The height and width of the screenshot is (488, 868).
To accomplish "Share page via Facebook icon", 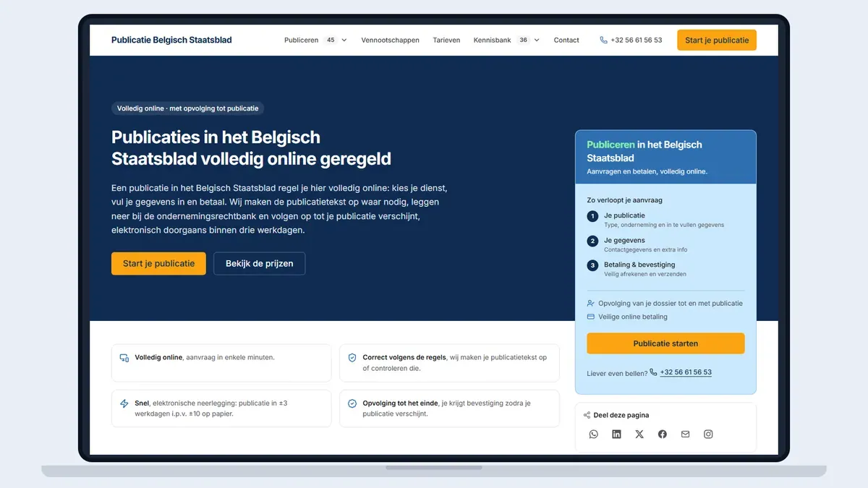I will click(x=663, y=434).
